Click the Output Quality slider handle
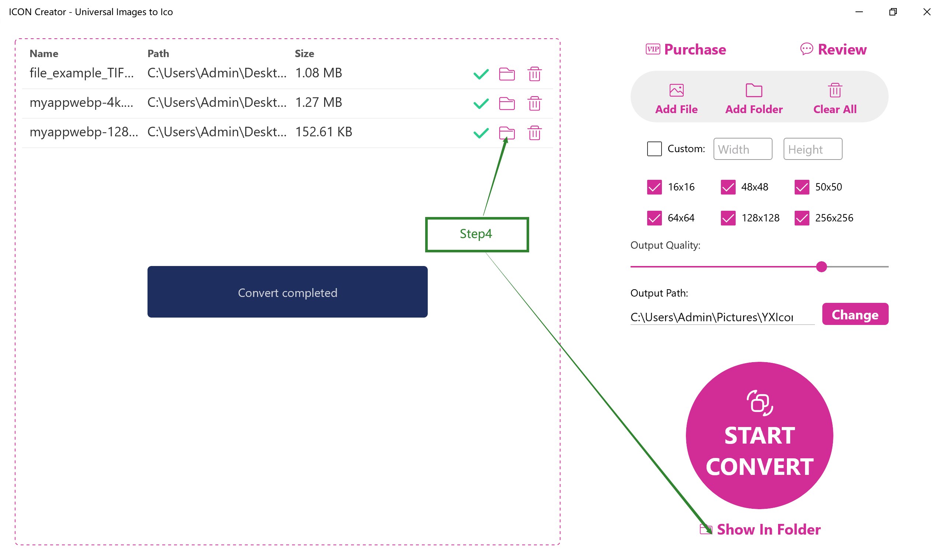This screenshot has height=560, width=944. click(x=821, y=267)
